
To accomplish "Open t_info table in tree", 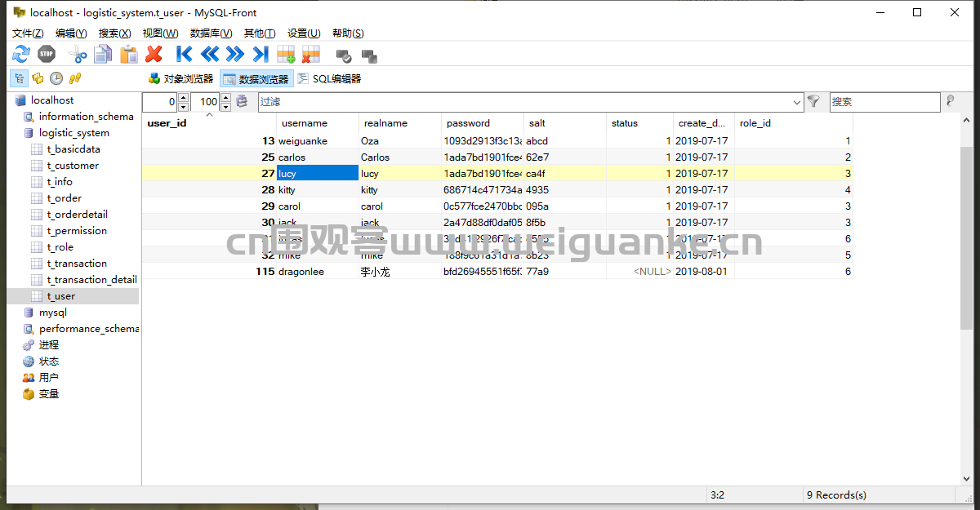I will [x=60, y=182].
